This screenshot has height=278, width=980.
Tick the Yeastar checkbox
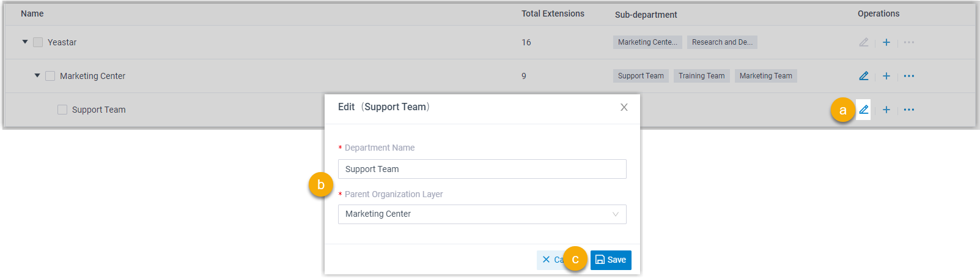pos(38,42)
